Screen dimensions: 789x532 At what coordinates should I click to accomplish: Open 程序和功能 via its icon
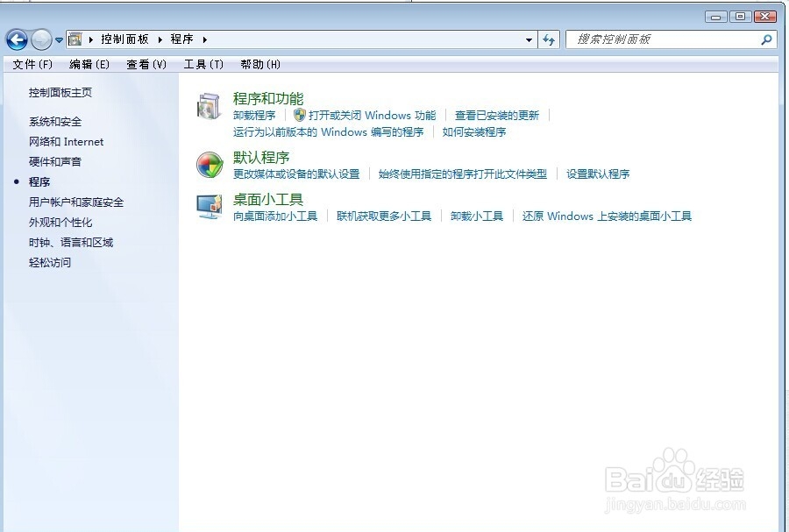tap(209, 107)
